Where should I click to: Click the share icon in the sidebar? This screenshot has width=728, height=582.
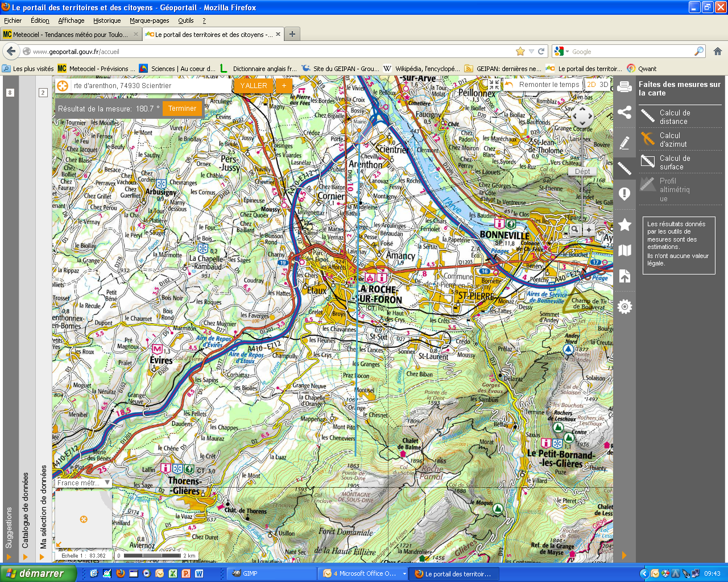click(624, 112)
